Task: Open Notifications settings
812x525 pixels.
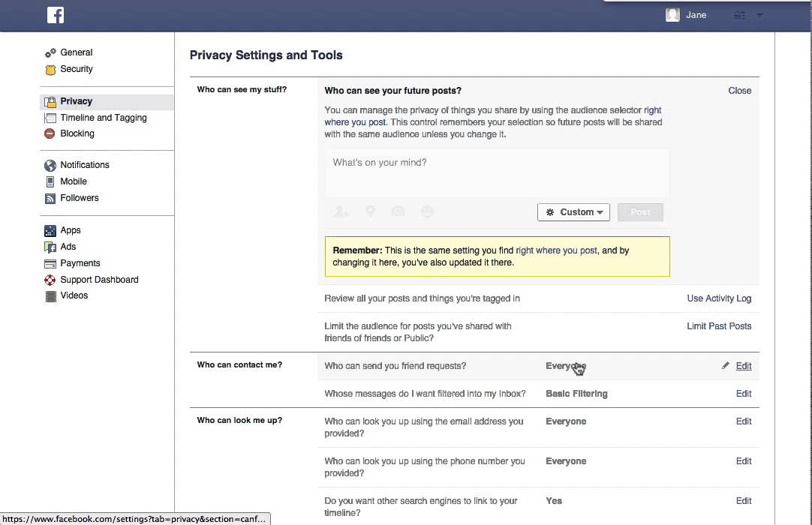Action: click(x=85, y=165)
